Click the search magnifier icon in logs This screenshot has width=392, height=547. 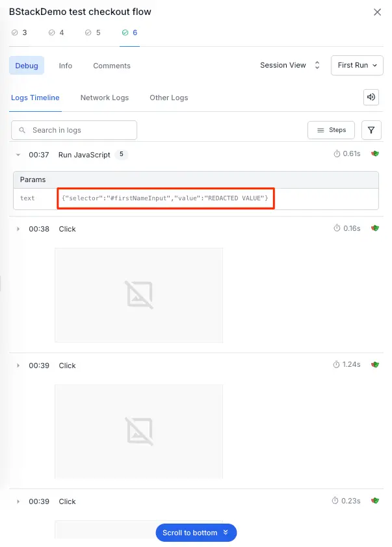23,130
